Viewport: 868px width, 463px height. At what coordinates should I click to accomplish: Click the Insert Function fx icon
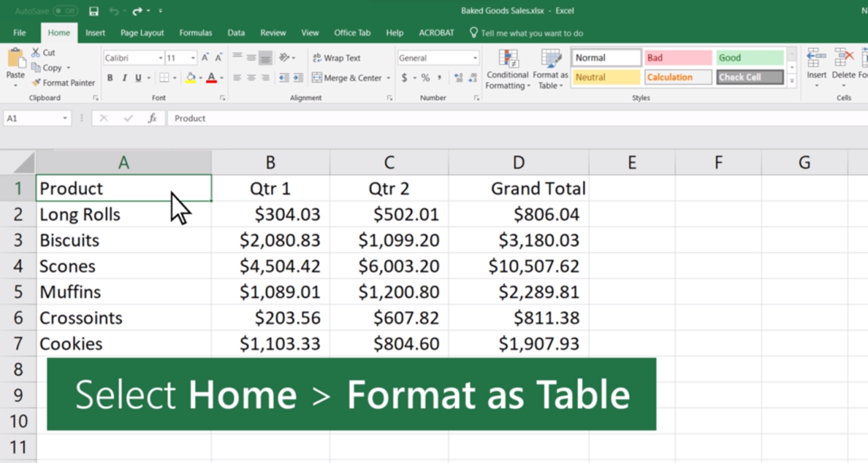(152, 118)
